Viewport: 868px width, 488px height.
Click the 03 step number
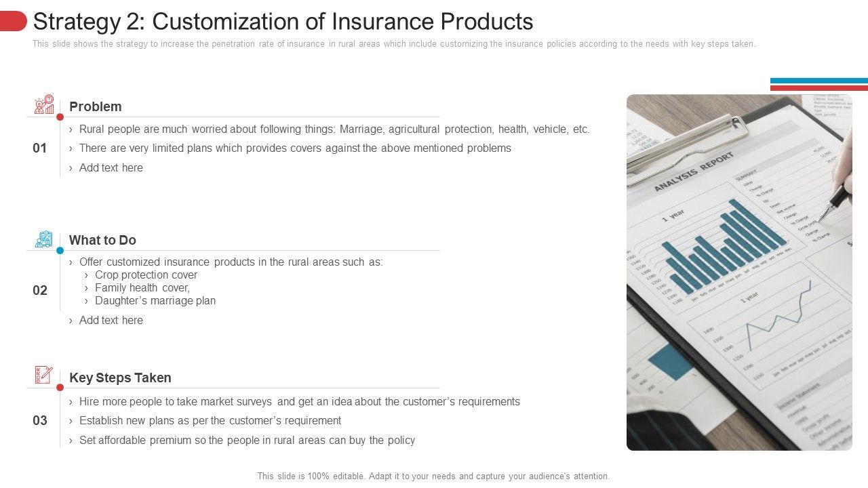click(40, 420)
